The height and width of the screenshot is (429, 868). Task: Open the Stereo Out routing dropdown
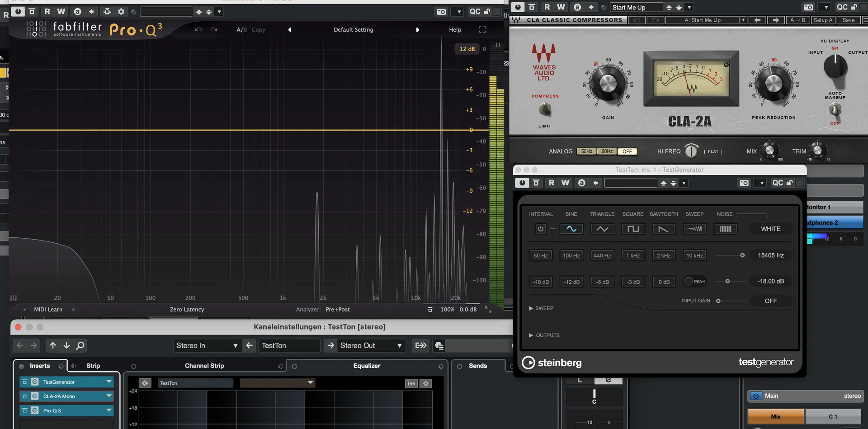pos(398,345)
